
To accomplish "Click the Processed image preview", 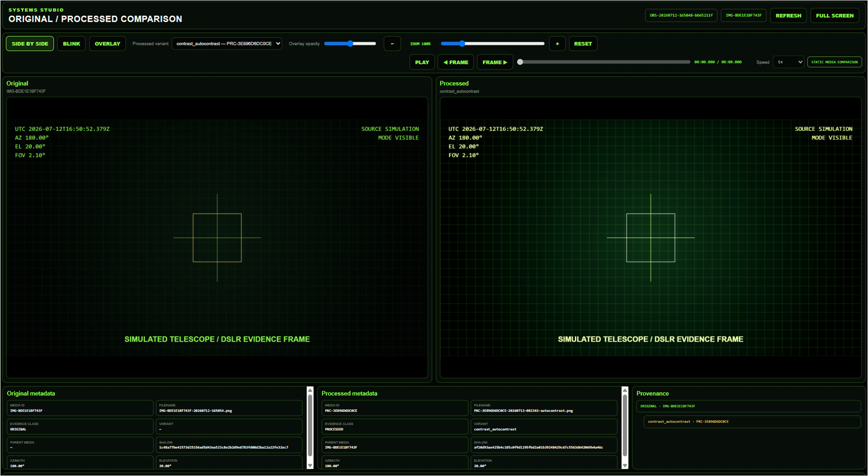I will pos(650,237).
